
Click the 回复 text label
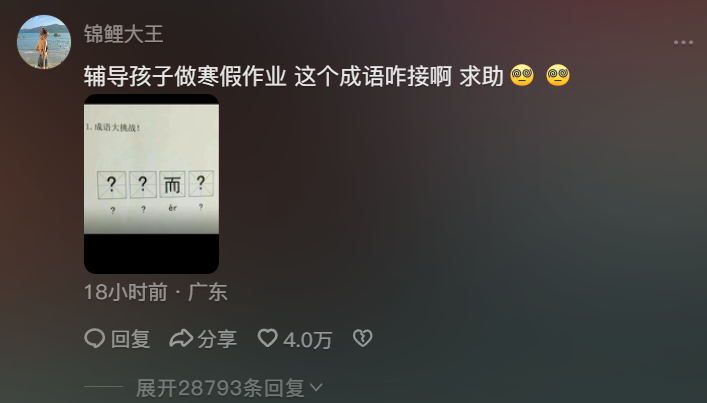point(131,339)
